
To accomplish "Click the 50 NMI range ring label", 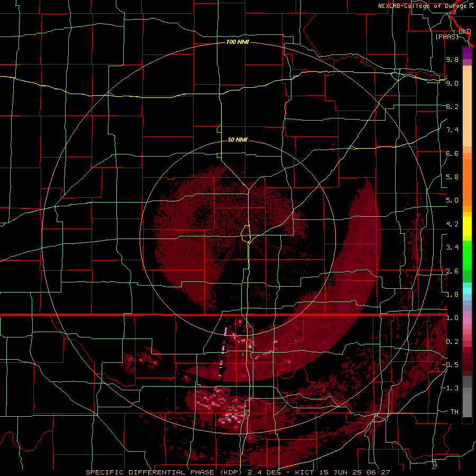I will pos(237,140).
